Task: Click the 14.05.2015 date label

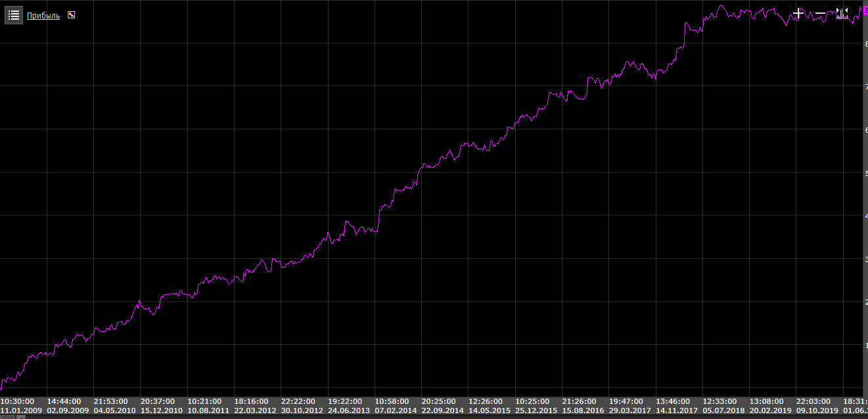Action: (490, 410)
